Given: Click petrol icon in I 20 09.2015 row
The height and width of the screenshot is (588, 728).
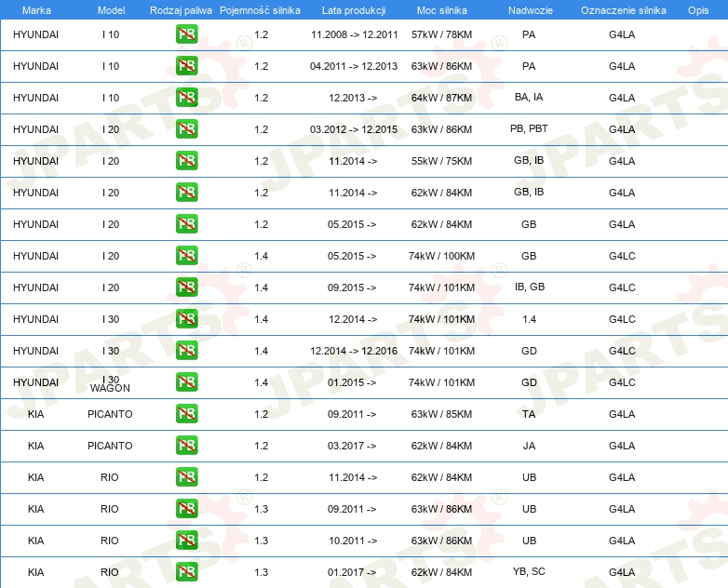Looking at the screenshot, I should pyautogui.click(x=186, y=287).
